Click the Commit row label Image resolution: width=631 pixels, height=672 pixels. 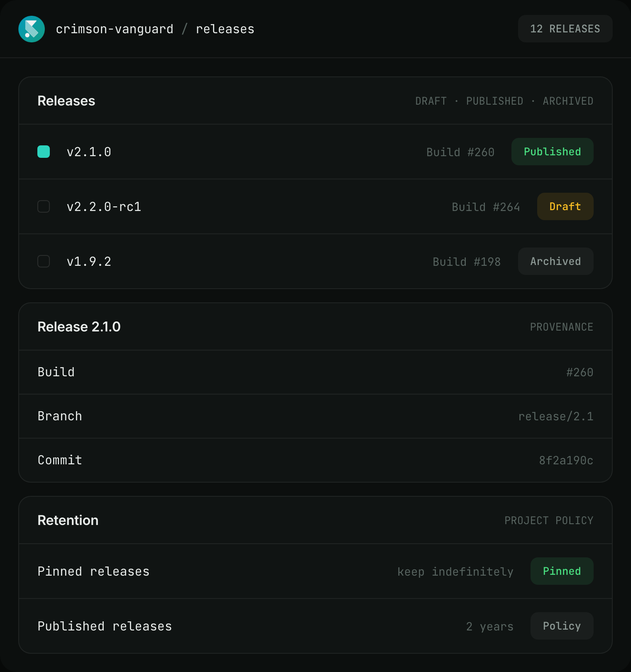point(60,460)
